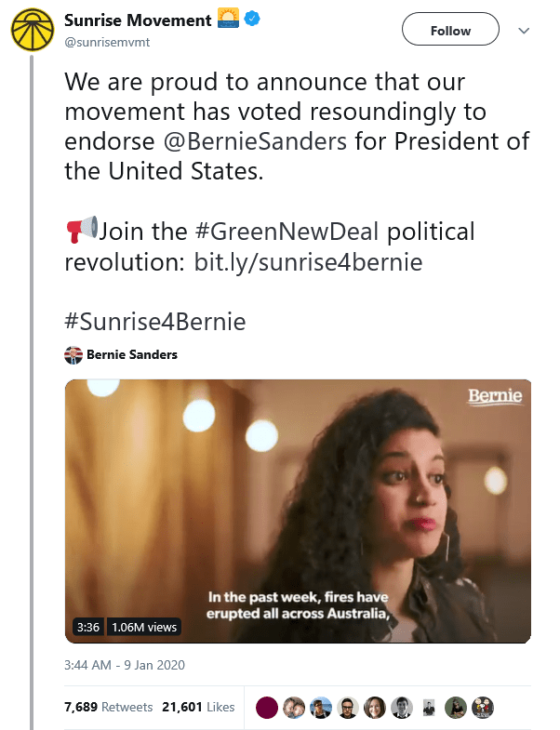
Task: Click the Bernie Sanders video author name
Action: tap(131, 354)
